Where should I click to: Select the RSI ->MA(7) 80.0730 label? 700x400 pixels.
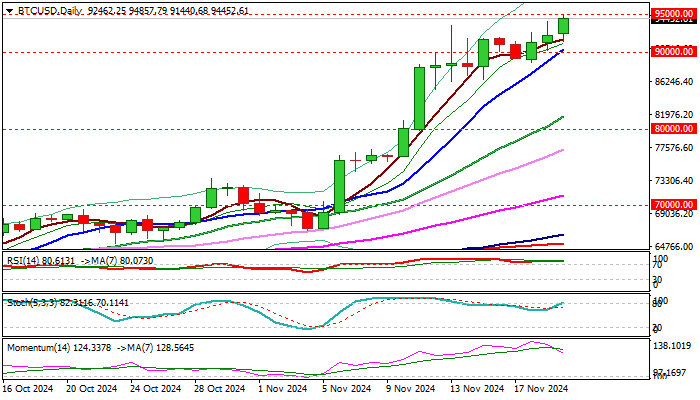117,260
